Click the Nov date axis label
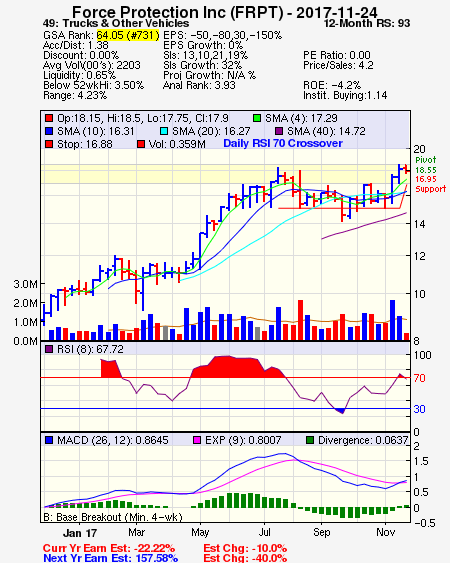 [386, 532]
